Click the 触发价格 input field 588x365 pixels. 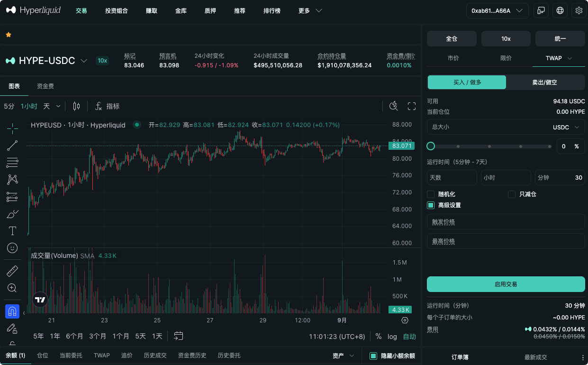(x=506, y=222)
